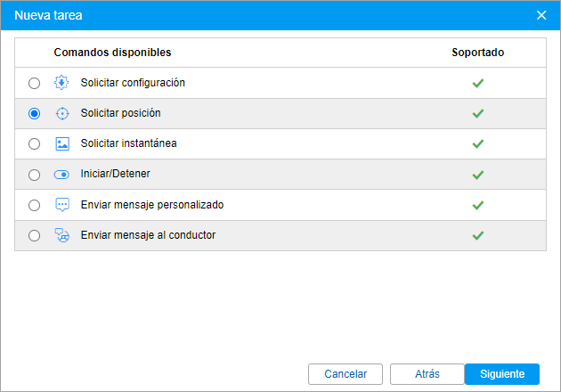The width and height of the screenshot is (561, 392).
Task: Click the chat bubble icon for mensaje personalizado
Action: pos(62,205)
